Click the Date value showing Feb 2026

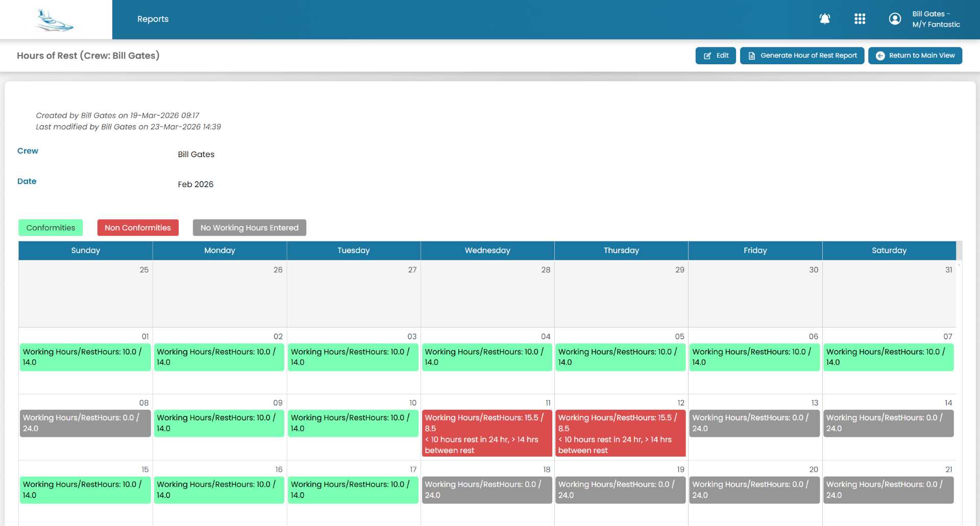195,184
